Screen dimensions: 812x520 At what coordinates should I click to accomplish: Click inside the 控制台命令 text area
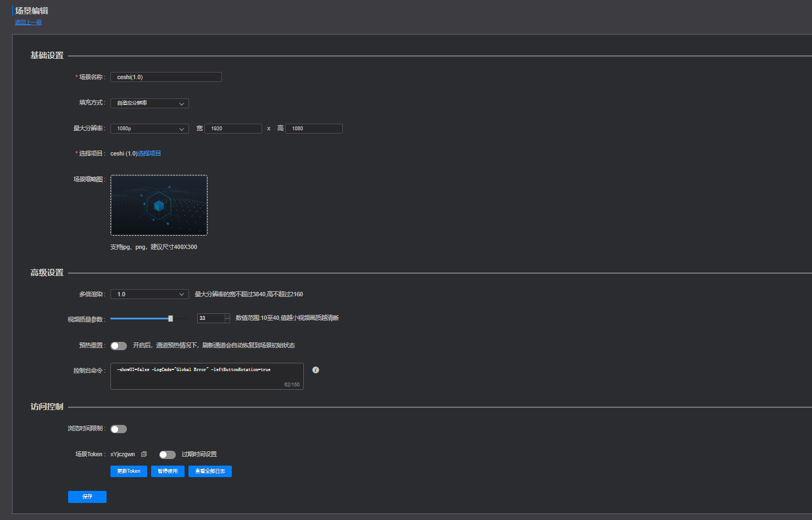[207, 376]
